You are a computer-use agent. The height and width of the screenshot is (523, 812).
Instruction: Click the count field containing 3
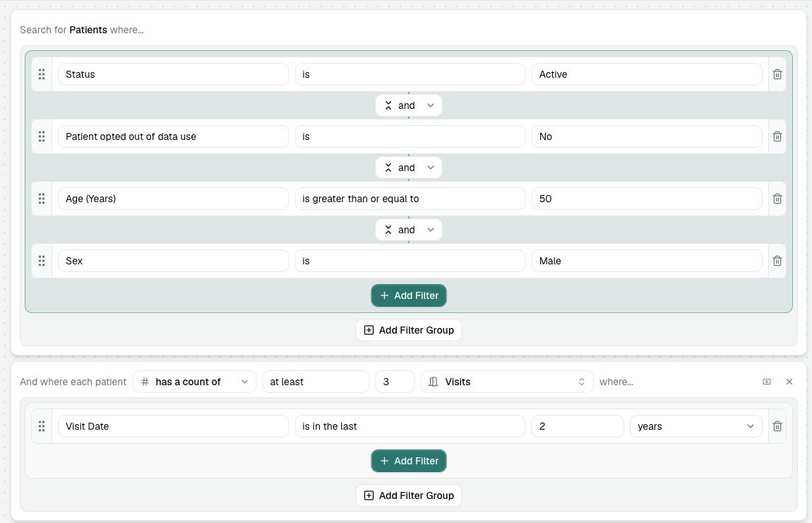(x=395, y=382)
